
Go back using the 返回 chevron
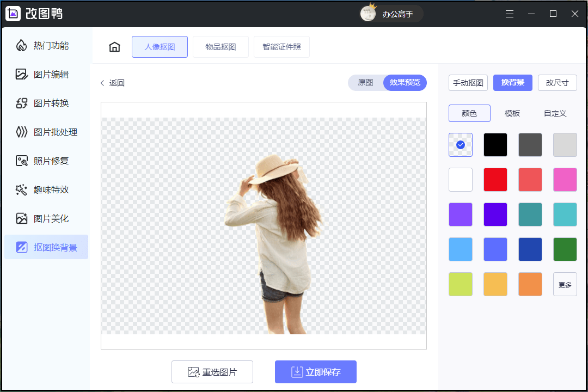(x=102, y=83)
